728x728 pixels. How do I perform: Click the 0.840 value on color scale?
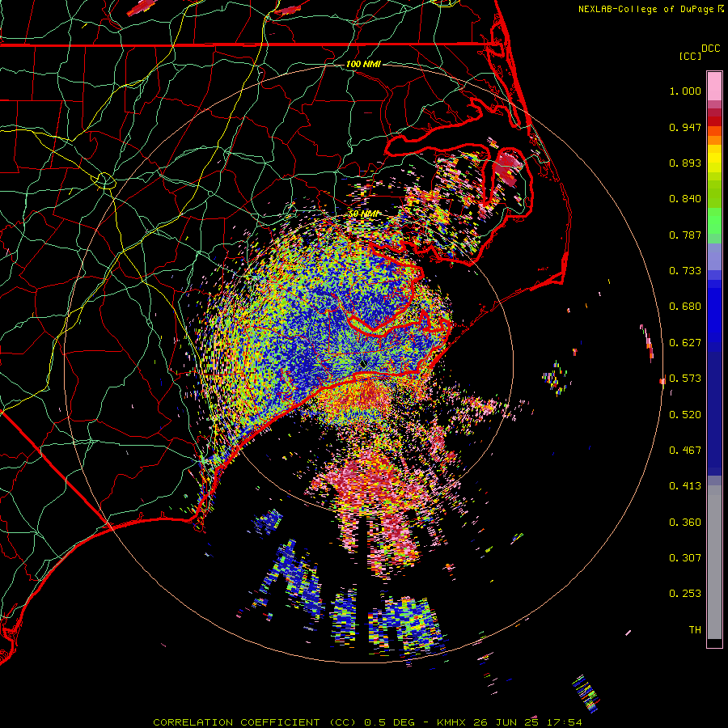tap(685, 199)
